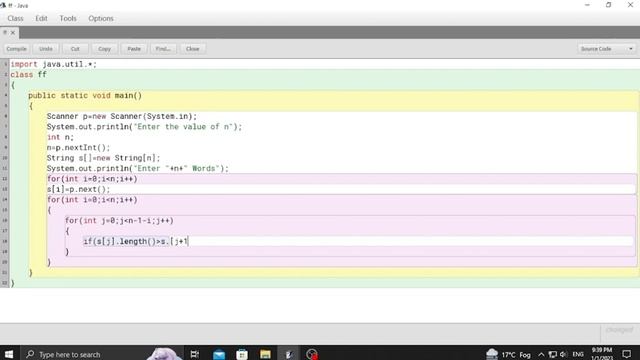Image resolution: width=640 pixels, height=360 pixels.
Task: Open the Find... panel button
Action: pos(163,49)
